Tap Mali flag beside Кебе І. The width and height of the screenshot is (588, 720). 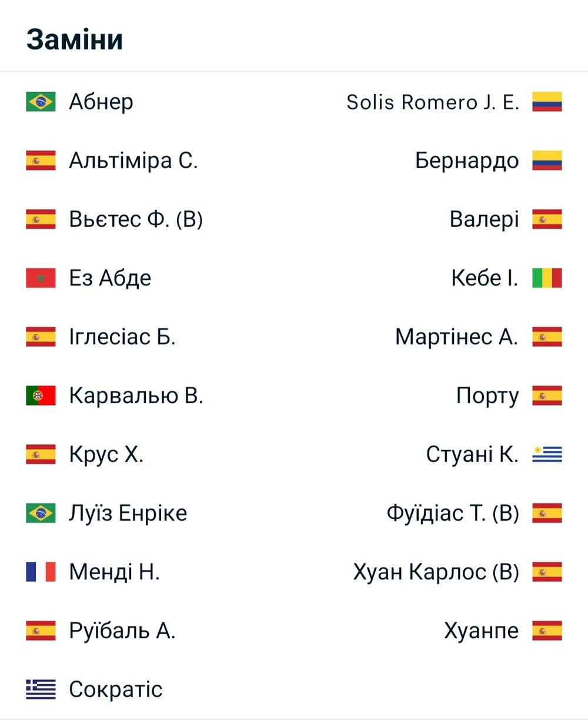click(547, 278)
